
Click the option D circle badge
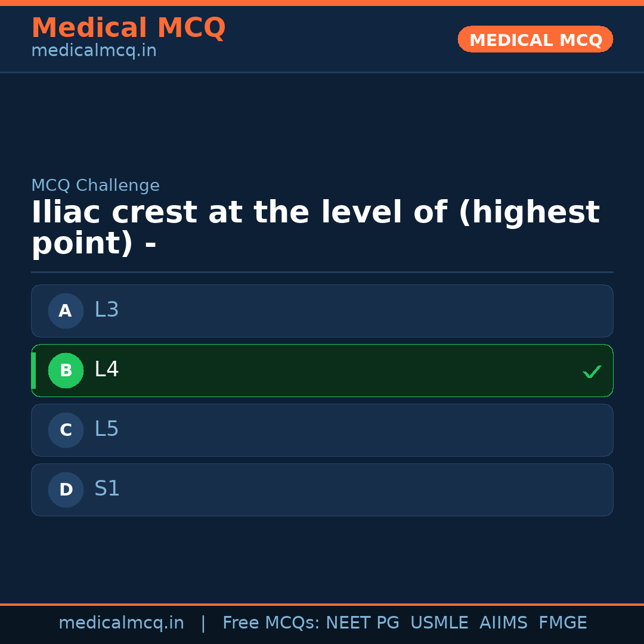(66, 490)
